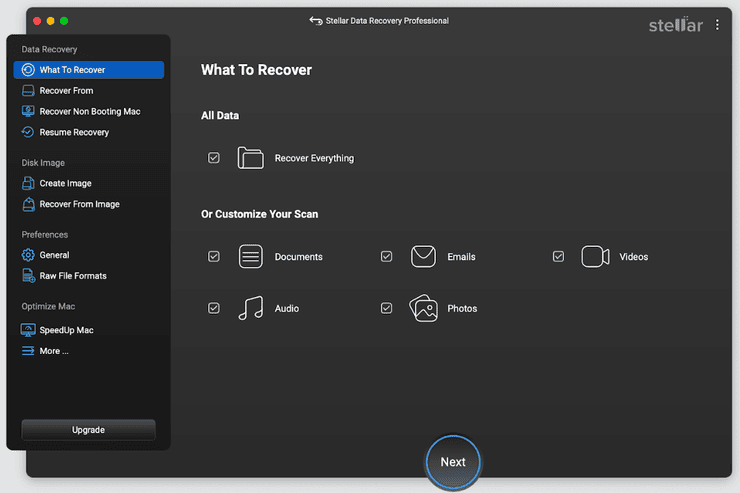The width and height of the screenshot is (740, 493).
Task: Click the Videos label
Action: coord(633,257)
